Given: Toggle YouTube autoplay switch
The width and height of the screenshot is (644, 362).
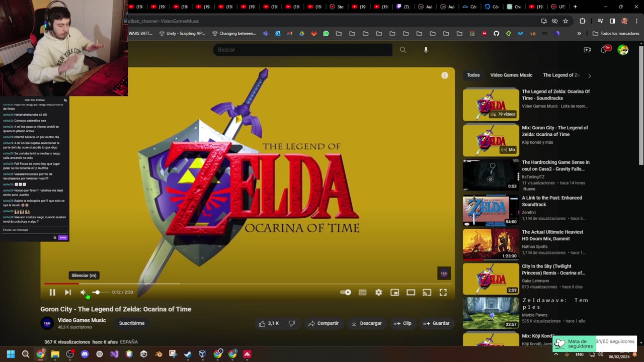Looking at the screenshot, I should click(x=346, y=292).
